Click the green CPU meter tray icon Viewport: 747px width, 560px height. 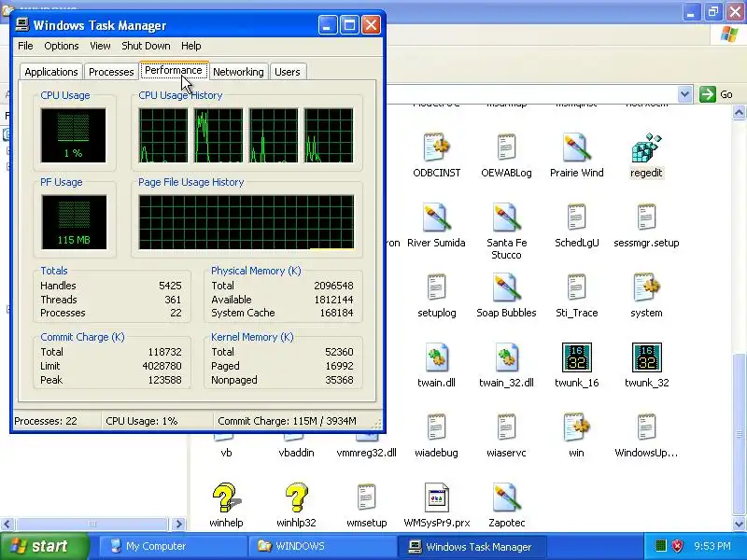tap(660, 546)
